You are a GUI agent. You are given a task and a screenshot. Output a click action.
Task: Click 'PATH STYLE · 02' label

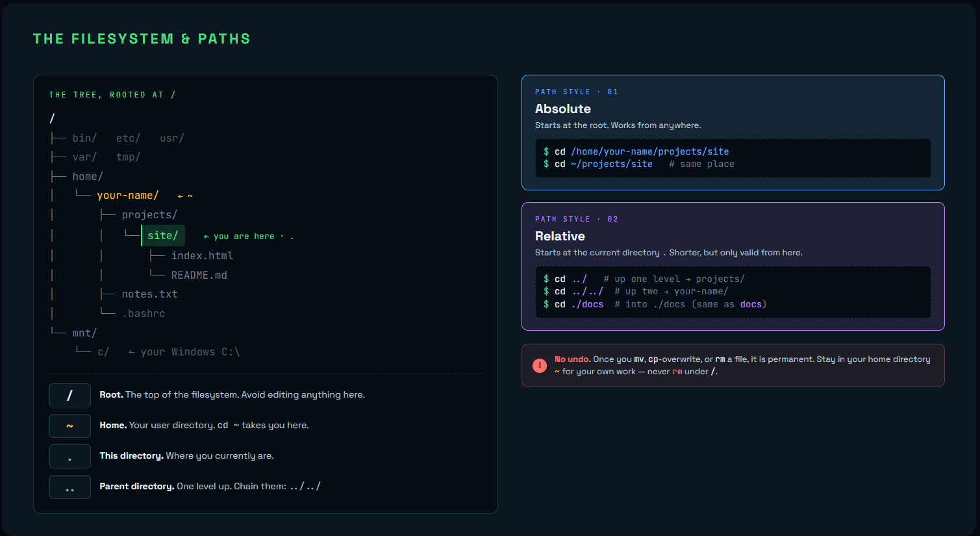coord(577,220)
